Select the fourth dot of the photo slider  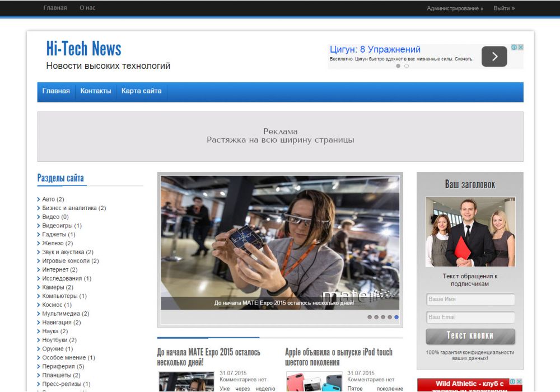[x=390, y=317]
